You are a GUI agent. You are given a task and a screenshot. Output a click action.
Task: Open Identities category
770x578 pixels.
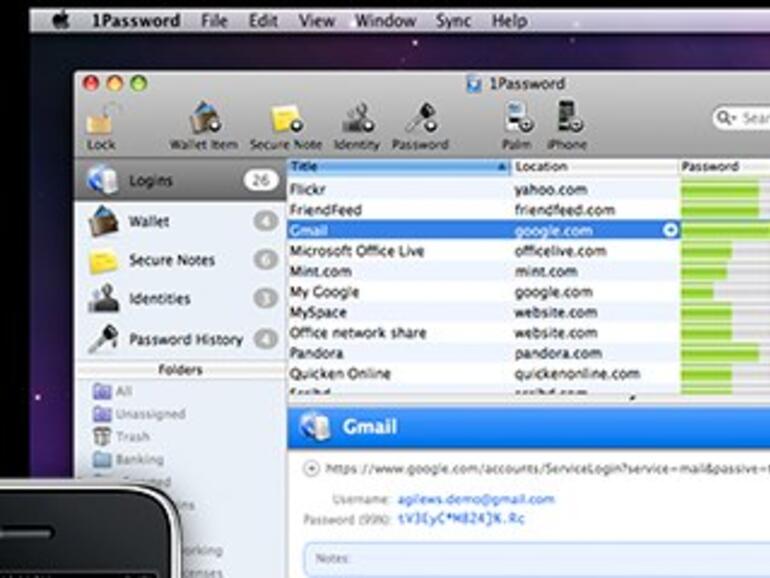tap(180, 298)
